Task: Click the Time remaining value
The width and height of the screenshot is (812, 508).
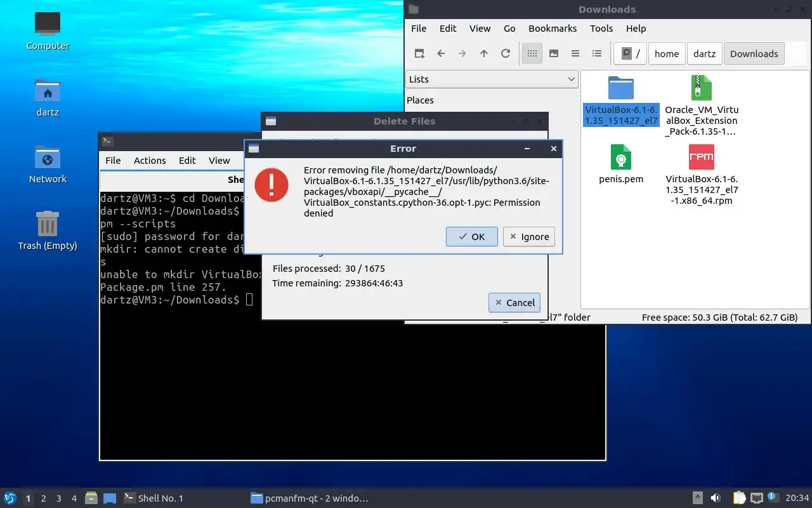Action: pos(374,283)
